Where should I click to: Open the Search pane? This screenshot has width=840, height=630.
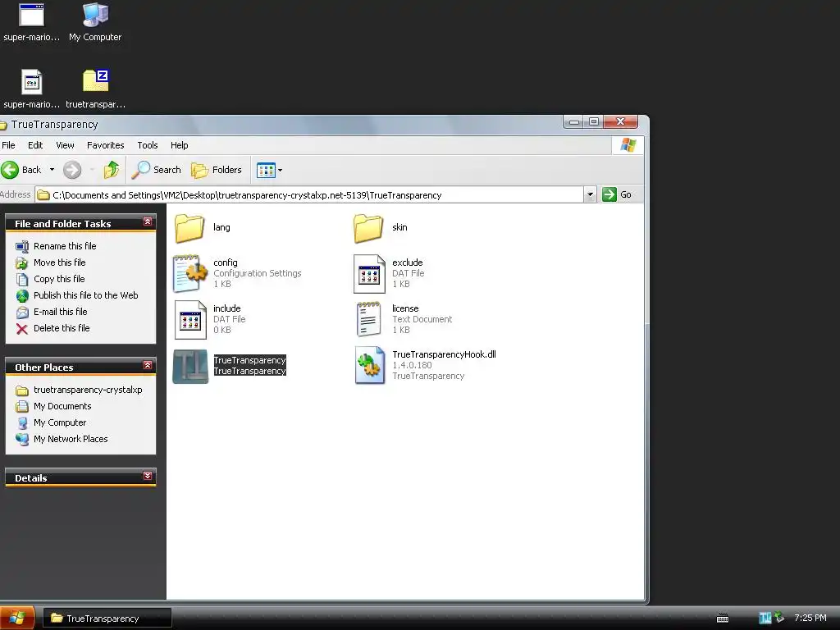coord(157,170)
